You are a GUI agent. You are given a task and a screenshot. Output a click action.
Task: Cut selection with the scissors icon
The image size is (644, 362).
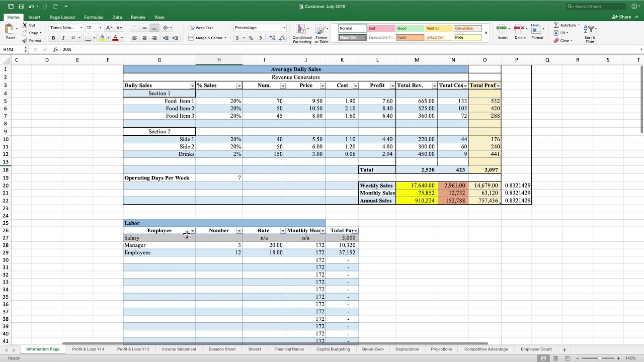pyautogui.click(x=25, y=25)
